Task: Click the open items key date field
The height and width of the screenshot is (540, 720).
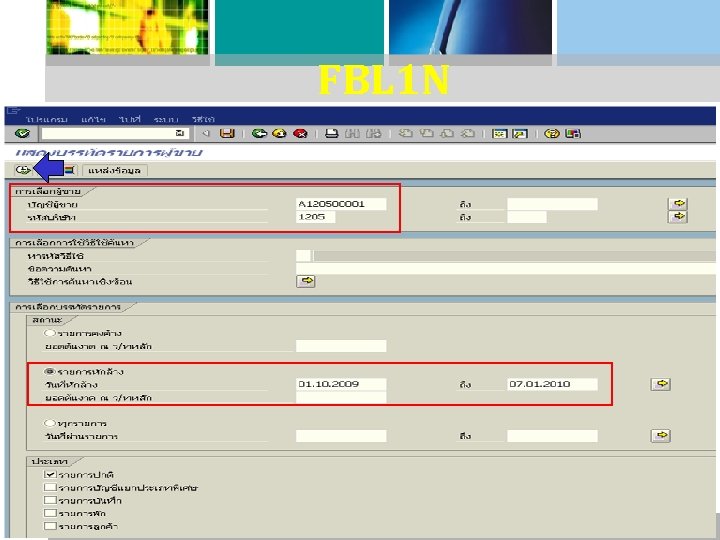Action: pos(341,346)
